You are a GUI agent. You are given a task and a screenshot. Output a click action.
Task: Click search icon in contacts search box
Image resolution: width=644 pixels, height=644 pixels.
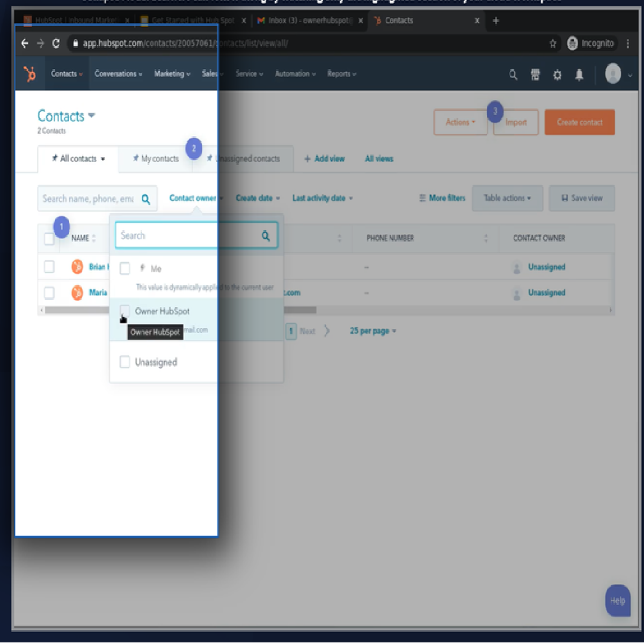(x=146, y=199)
